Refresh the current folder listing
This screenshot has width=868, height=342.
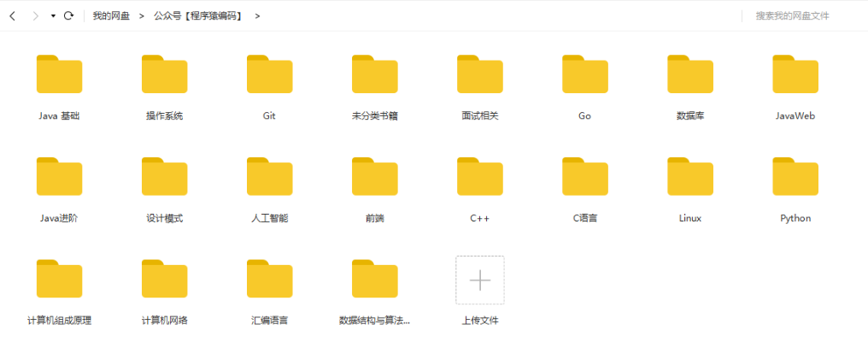click(x=68, y=15)
